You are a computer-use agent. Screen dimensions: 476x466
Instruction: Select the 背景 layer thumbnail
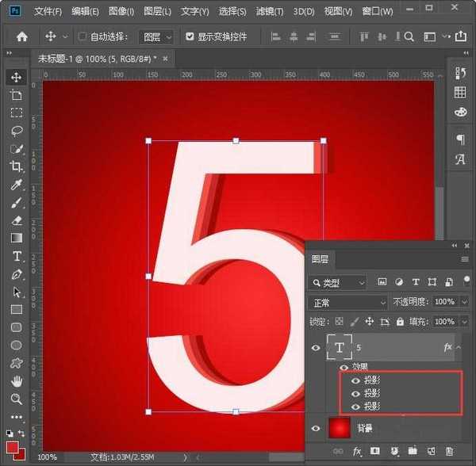coord(340,429)
